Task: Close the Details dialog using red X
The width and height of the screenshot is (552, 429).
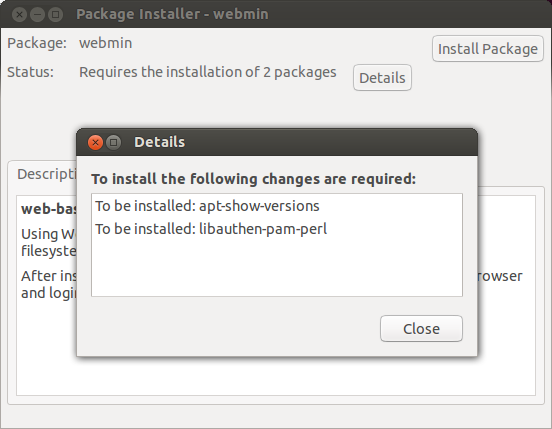Action: tap(95, 143)
